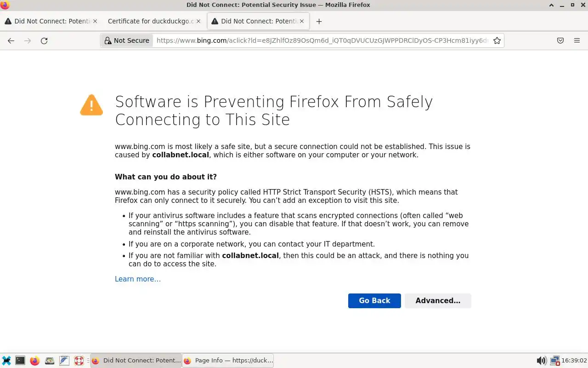
Task: Click the reload page icon
Action: point(44,40)
